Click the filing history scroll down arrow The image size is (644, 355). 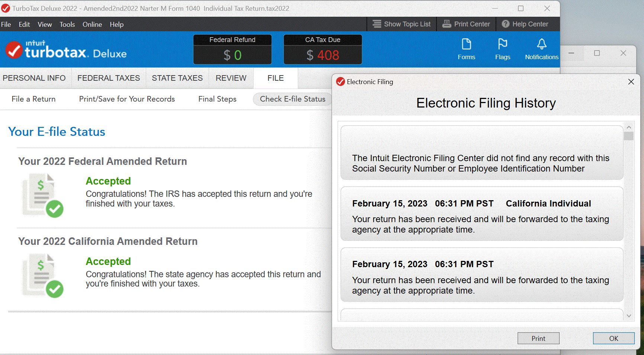click(x=629, y=316)
